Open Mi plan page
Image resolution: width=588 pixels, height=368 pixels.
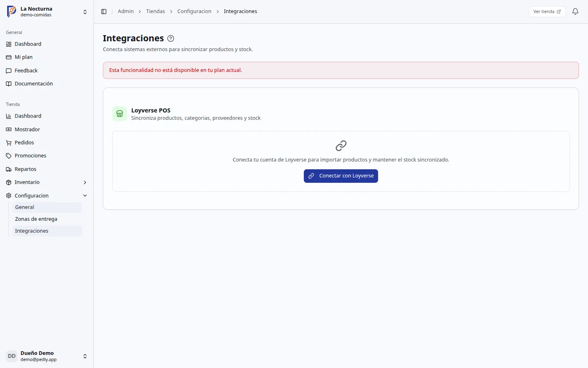point(47,57)
